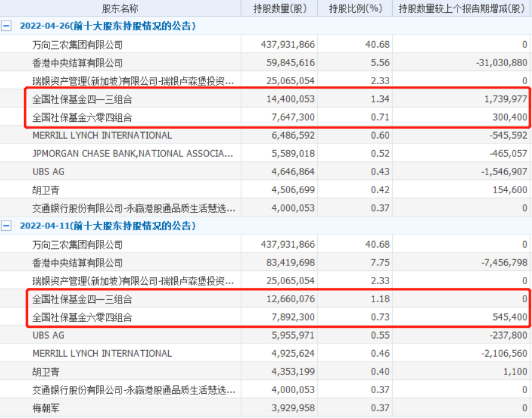Click percentage 7.75 in holding ratio column
The height and width of the screenshot is (418, 532).
[x=380, y=263]
